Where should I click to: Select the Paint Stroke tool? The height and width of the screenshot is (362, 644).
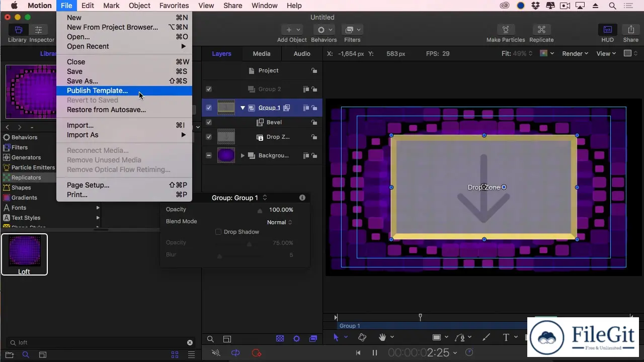486,337
